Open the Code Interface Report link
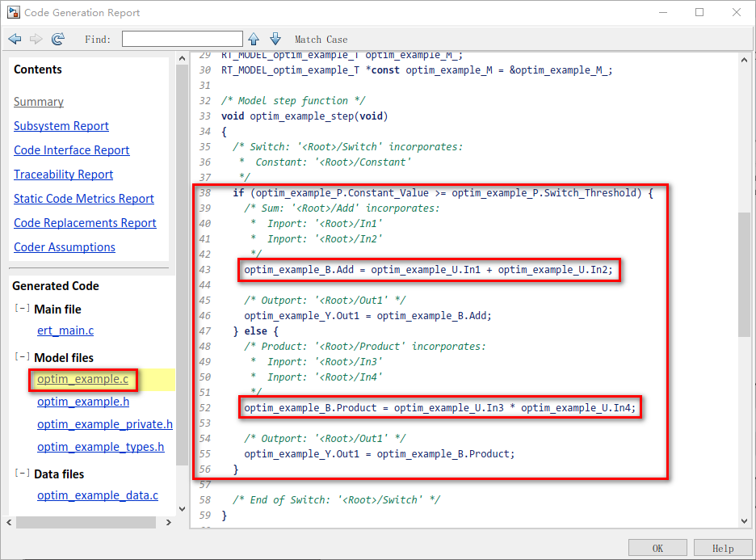 (x=71, y=150)
